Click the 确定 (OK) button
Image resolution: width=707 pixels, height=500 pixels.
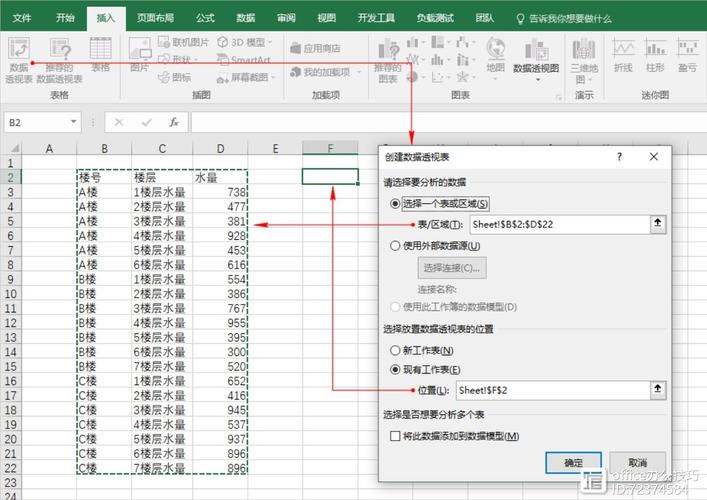coord(574,463)
